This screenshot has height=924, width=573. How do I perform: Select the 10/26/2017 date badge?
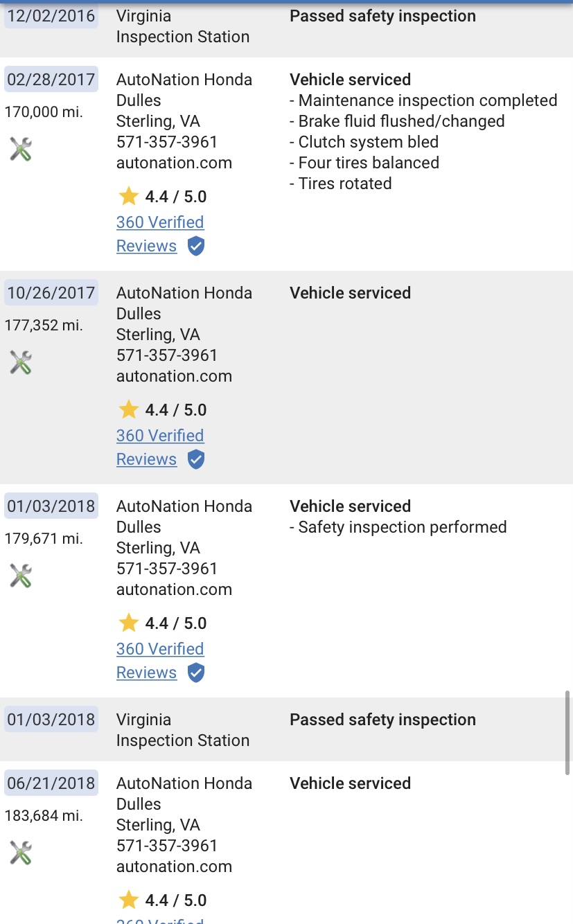pyautogui.click(x=51, y=293)
